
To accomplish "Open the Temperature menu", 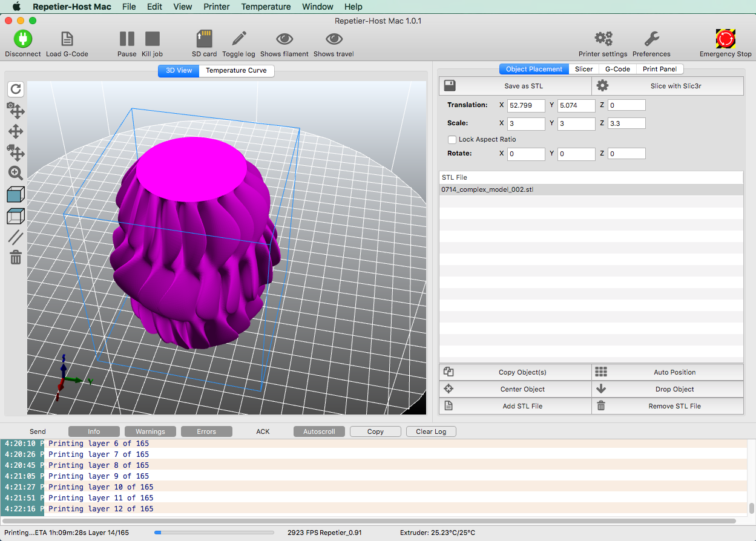I will (266, 7).
